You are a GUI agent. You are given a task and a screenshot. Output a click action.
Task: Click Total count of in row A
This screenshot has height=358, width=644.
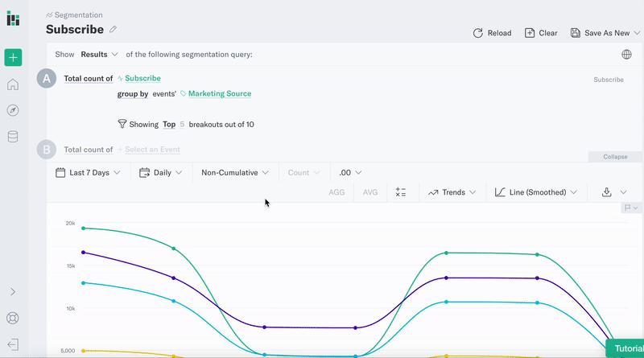click(89, 78)
